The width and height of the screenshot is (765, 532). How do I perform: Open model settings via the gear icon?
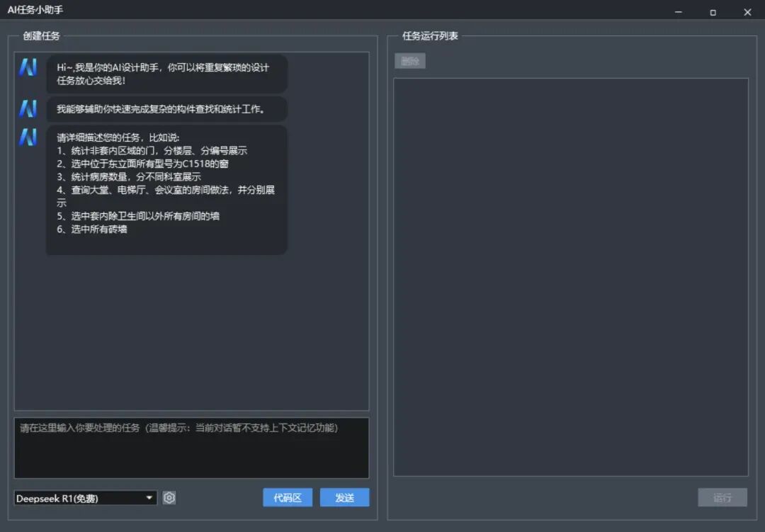tap(169, 498)
